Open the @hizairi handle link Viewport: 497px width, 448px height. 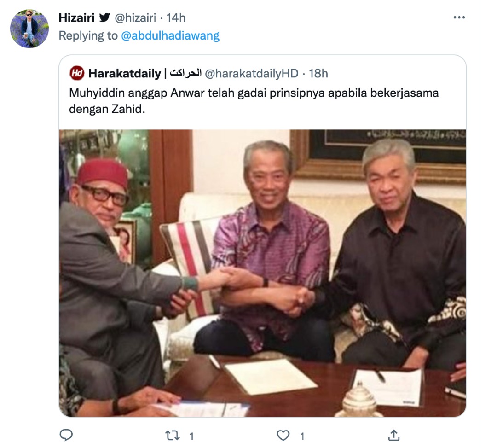pyautogui.click(x=135, y=18)
